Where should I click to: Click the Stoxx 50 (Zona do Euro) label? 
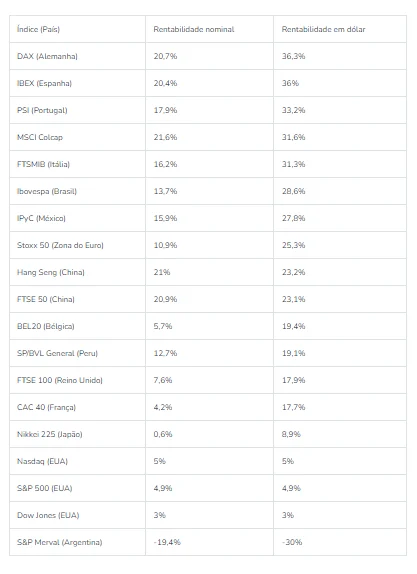pos(60,245)
